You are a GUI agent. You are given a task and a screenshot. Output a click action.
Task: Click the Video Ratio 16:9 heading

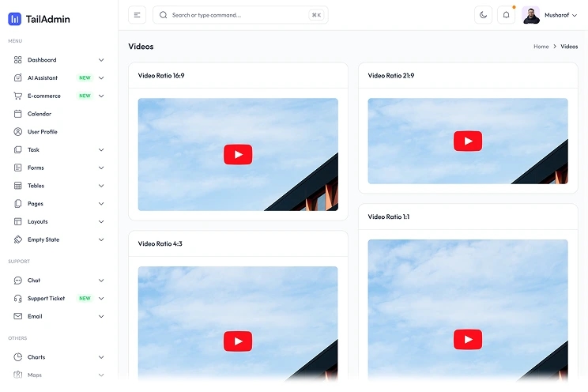(x=161, y=76)
